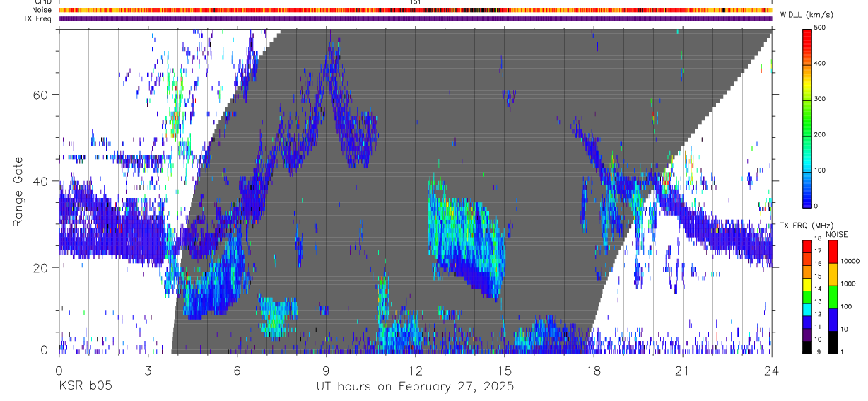This screenshot has width=868, height=401.
Task: Click the "UT hours on February 27, 2025" axis title
Action: point(415,387)
